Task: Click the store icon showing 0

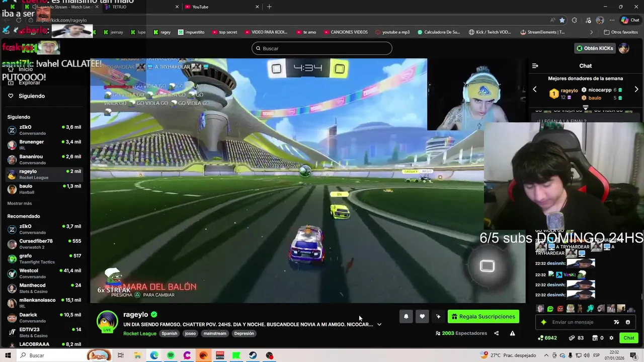Action: (x=598, y=338)
